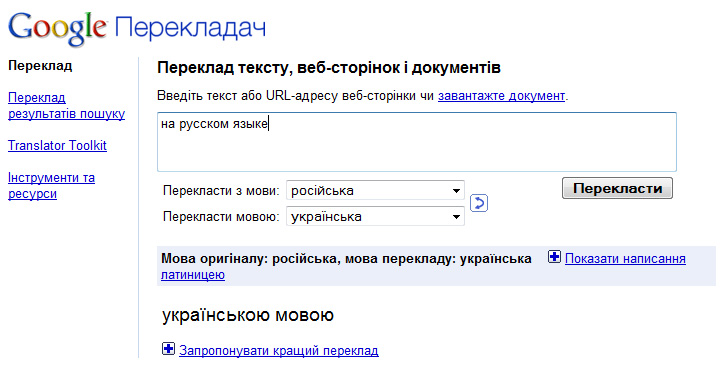Screen dimensions: 726x368
Task: Open the source language dropdown showing російська
Action: [376, 190]
